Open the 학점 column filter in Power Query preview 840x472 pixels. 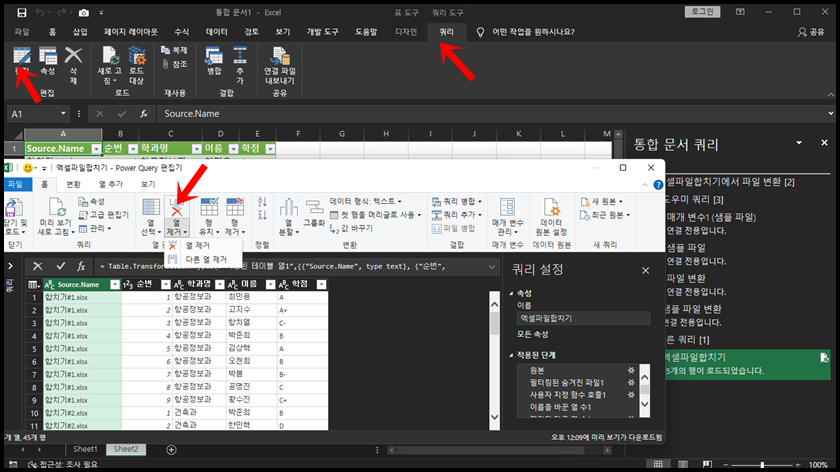click(x=321, y=284)
